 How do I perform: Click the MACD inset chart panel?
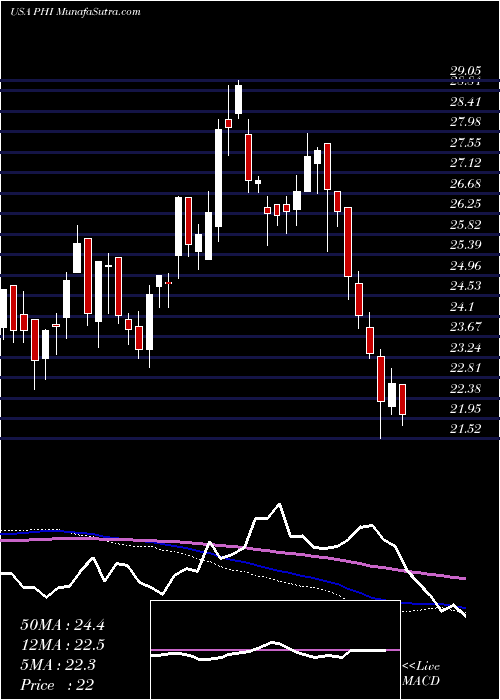pos(275,650)
